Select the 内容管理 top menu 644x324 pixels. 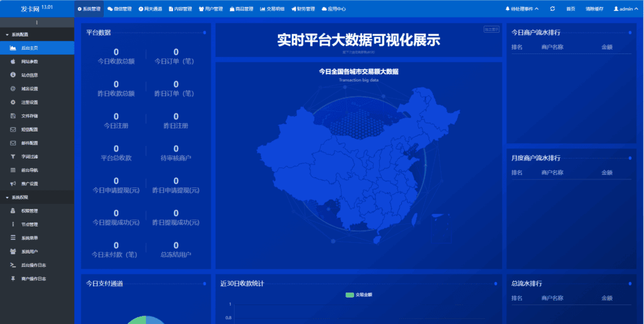click(x=180, y=9)
